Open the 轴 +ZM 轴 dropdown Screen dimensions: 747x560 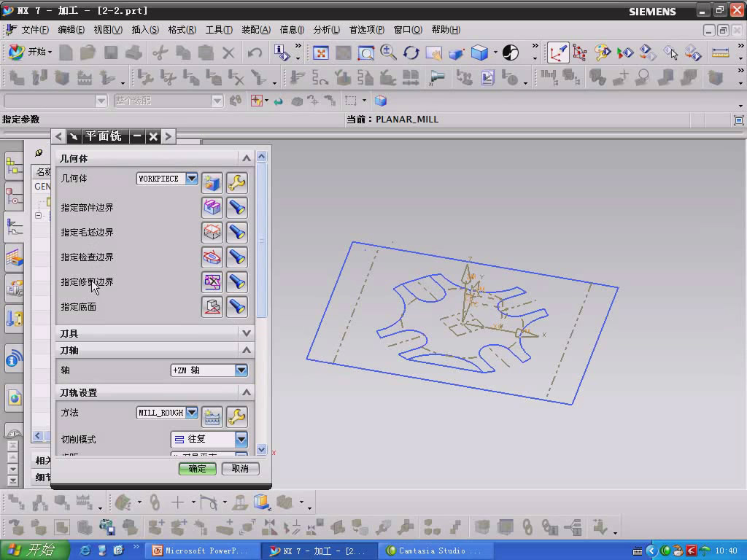click(x=241, y=370)
